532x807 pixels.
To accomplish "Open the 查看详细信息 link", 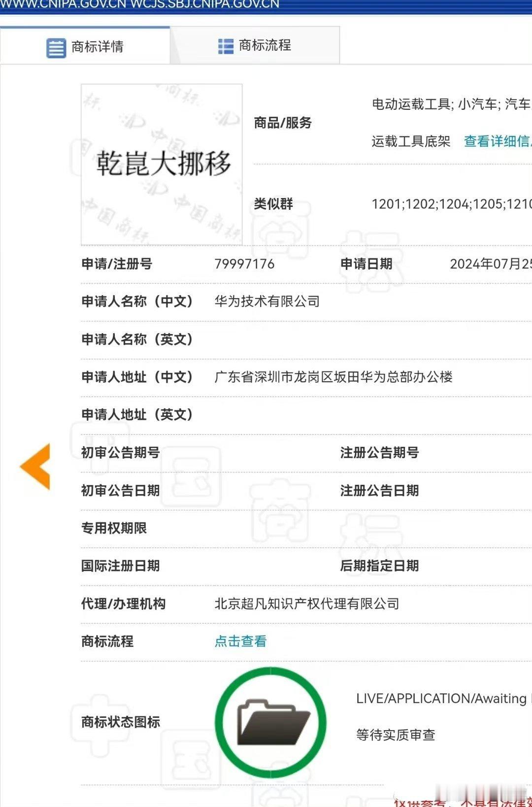I will pyautogui.click(x=498, y=141).
